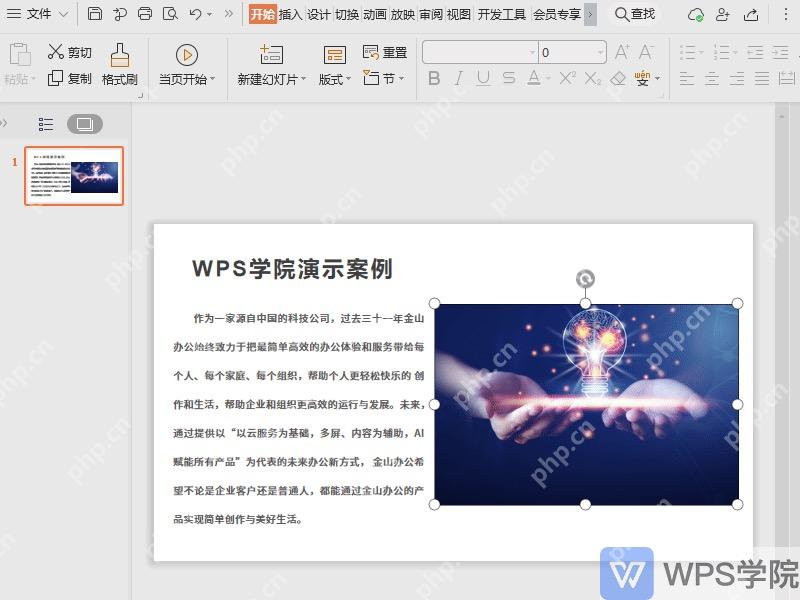Click the 复制 copy button
The width and height of the screenshot is (800, 600).
pos(69,79)
